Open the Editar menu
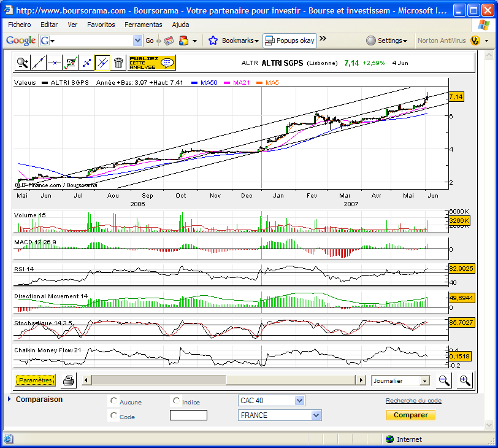Image resolution: width=498 pixels, height=448 pixels. (49, 25)
